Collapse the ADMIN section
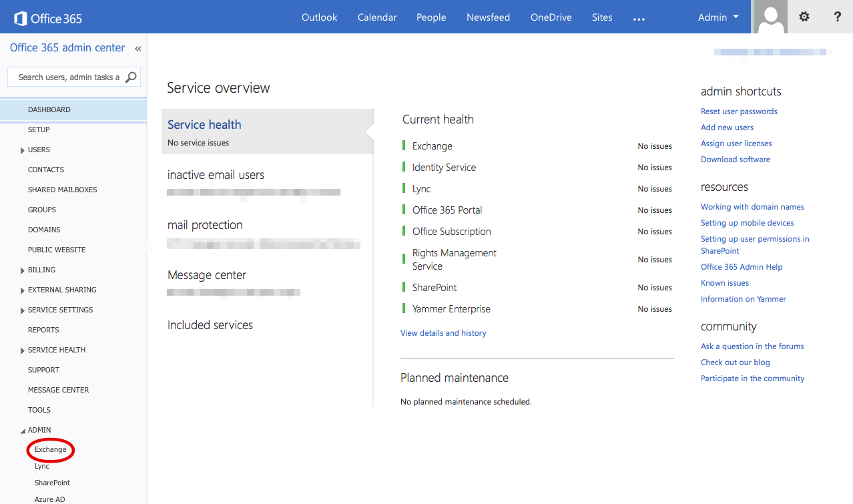The width and height of the screenshot is (853, 504). tap(23, 431)
